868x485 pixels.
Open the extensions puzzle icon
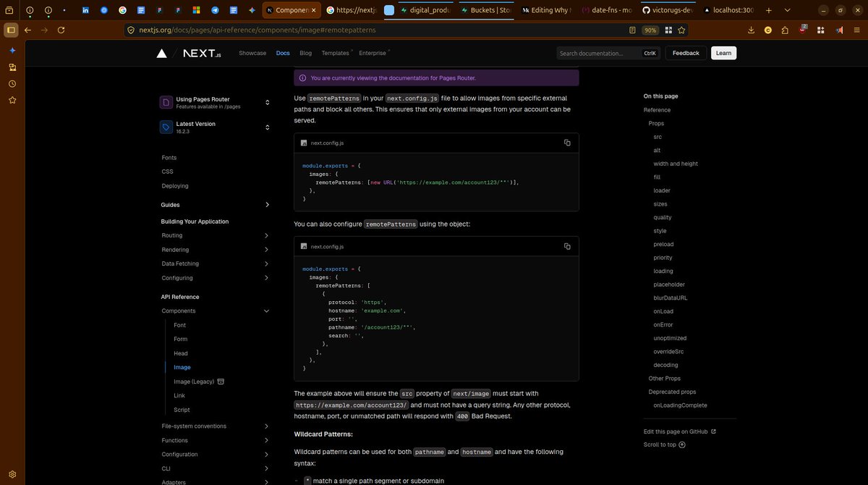coord(785,30)
